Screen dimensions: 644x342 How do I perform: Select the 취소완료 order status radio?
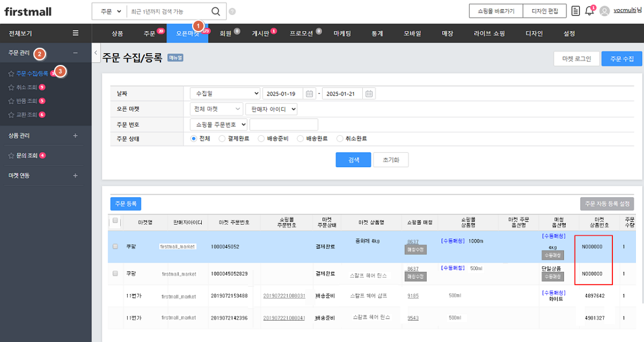click(340, 139)
